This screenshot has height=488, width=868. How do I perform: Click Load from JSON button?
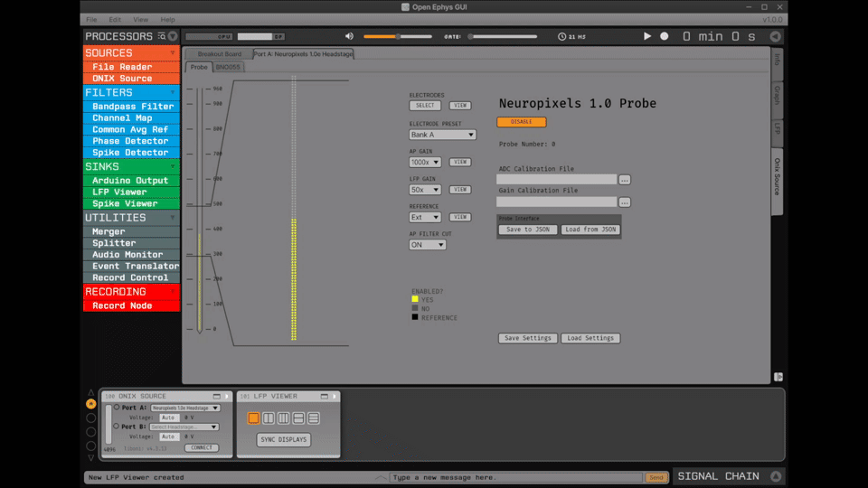click(590, 229)
